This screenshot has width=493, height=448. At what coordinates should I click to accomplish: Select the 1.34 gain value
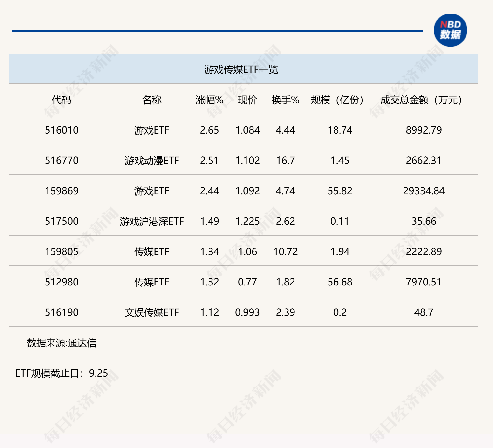[209, 252]
